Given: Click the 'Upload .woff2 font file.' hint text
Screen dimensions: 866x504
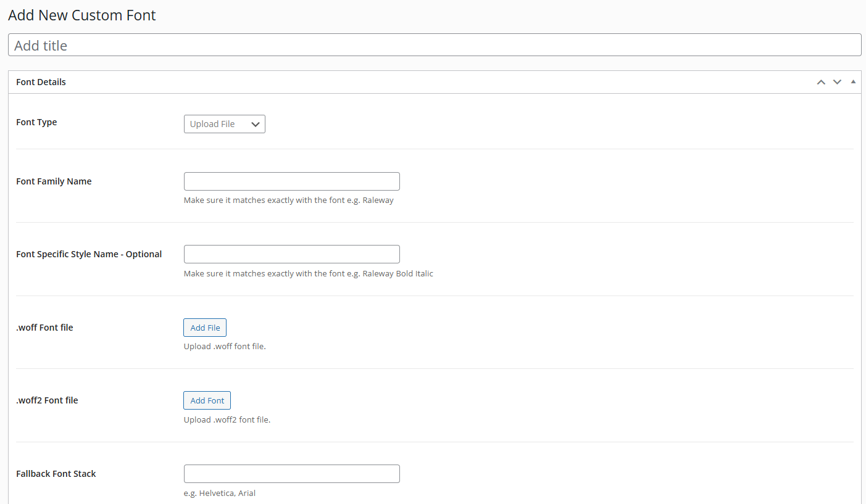Looking at the screenshot, I should pos(227,419).
